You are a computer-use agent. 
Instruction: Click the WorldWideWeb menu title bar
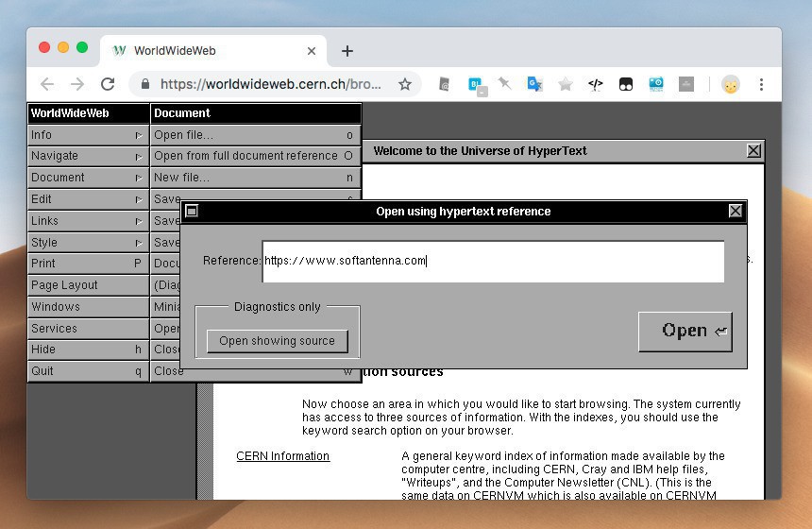click(89, 113)
